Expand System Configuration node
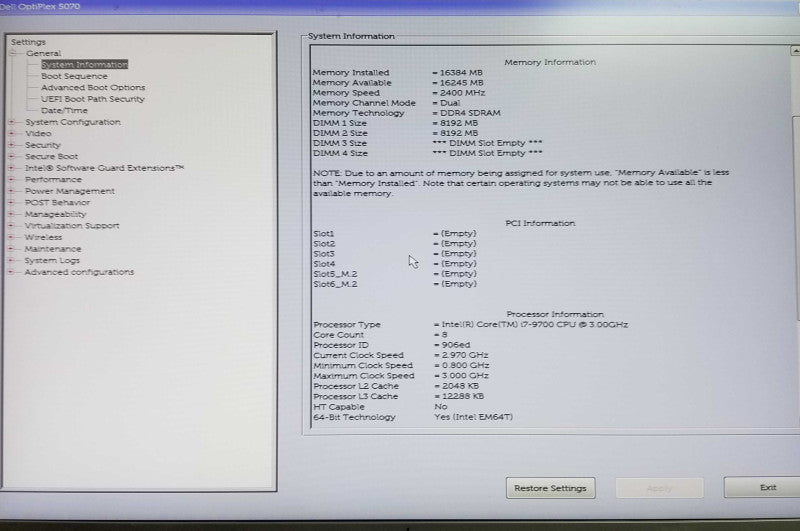800x531 pixels. [11, 122]
